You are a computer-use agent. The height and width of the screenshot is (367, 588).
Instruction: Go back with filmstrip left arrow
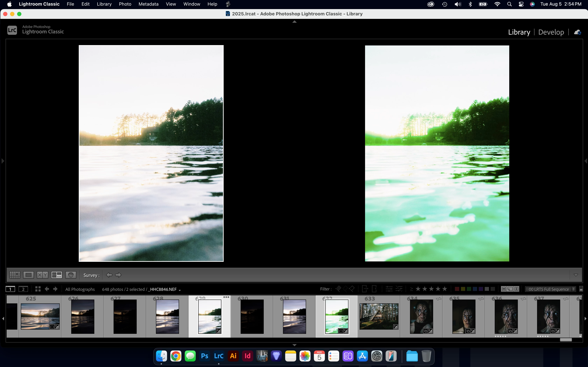pos(47,289)
